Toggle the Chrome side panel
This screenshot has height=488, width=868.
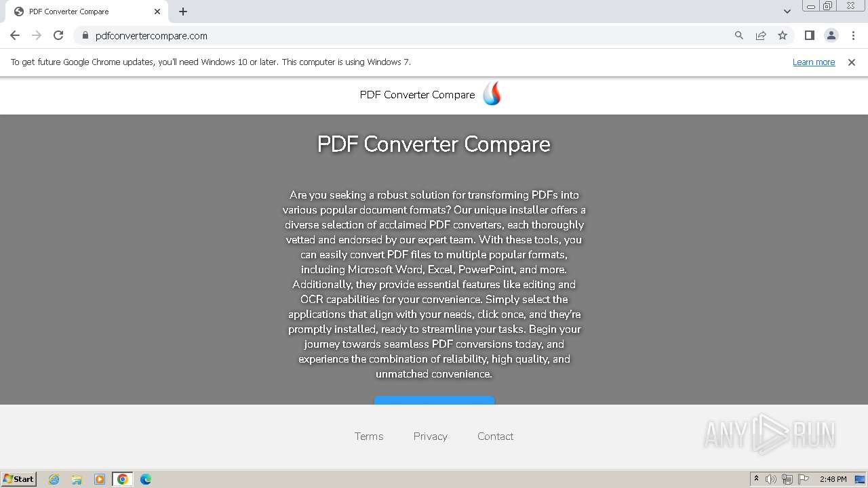[x=809, y=35]
